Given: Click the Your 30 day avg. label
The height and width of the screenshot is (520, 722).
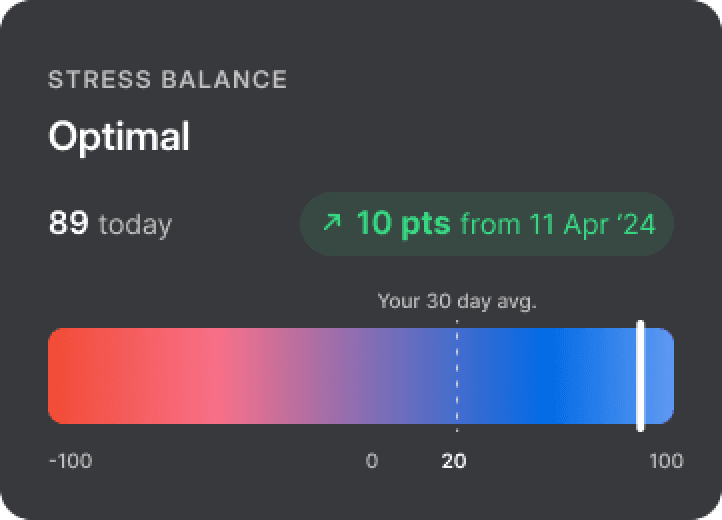Looking at the screenshot, I should [x=457, y=302].
